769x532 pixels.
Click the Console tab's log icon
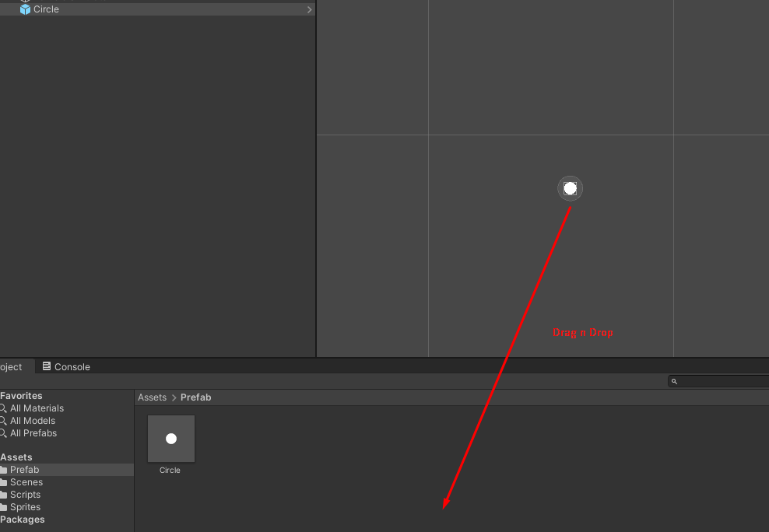[47, 366]
